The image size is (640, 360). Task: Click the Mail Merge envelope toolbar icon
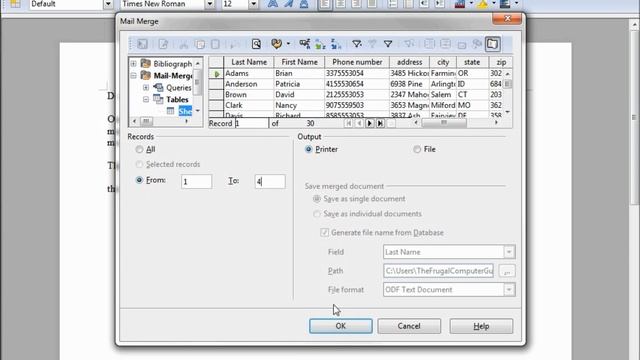(461, 44)
